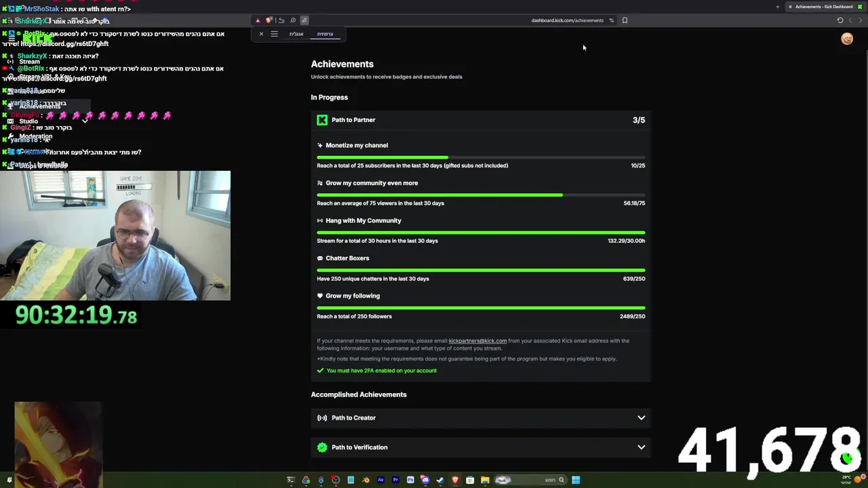Close the translation popup

point(261,34)
